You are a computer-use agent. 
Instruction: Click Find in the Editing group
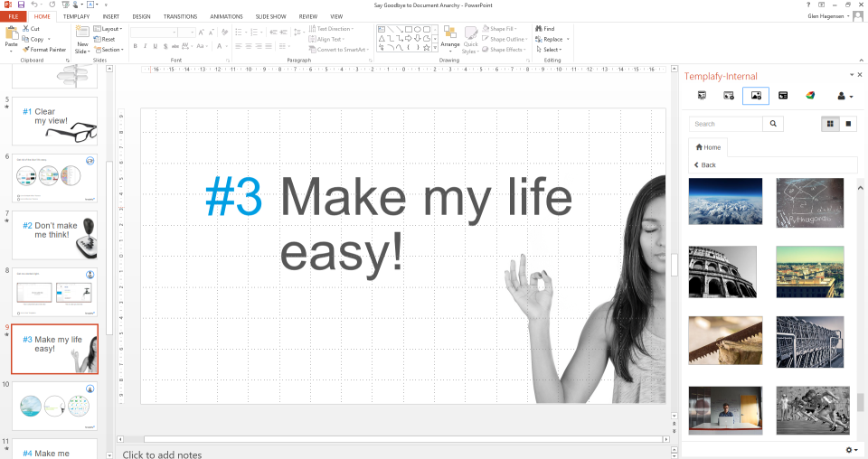pyautogui.click(x=544, y=28)
